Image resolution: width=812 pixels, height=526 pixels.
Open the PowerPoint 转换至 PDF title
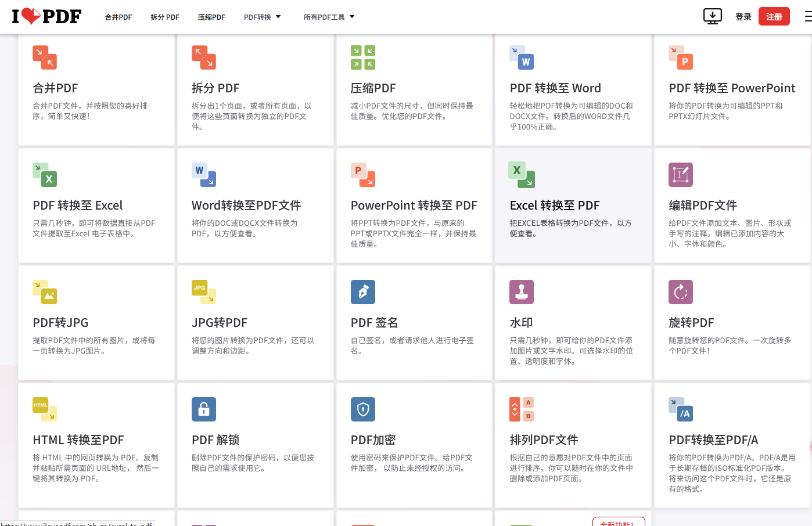pos(414,206)
